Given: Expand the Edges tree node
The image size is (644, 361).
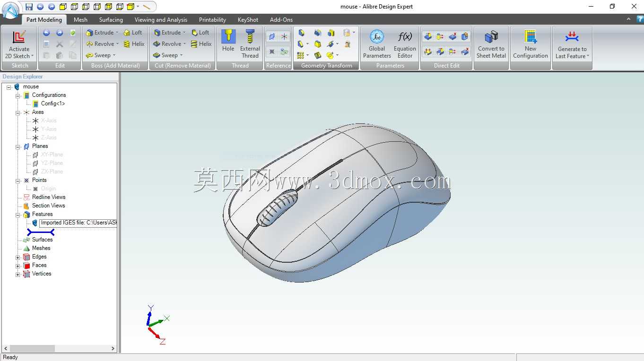Looking at the screenshot, I should (x=18, y=257).
